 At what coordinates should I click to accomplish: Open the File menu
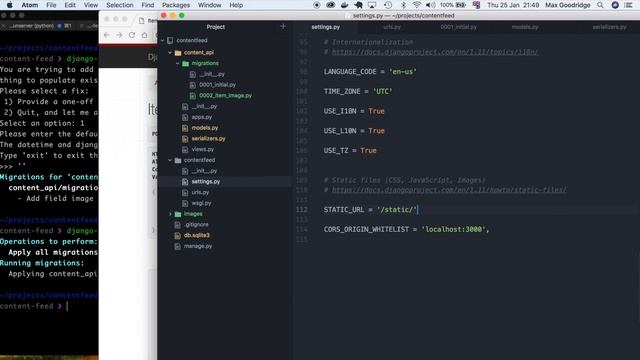click(51, 5)
